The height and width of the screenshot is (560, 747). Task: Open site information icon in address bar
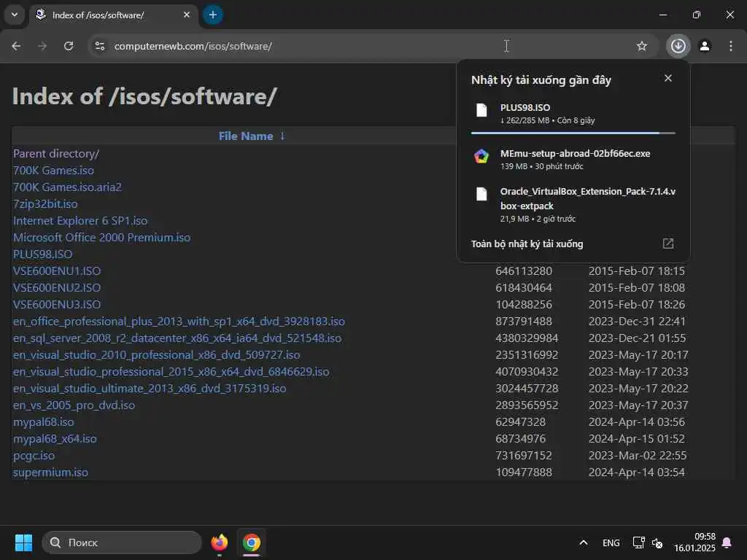[100, 46]
